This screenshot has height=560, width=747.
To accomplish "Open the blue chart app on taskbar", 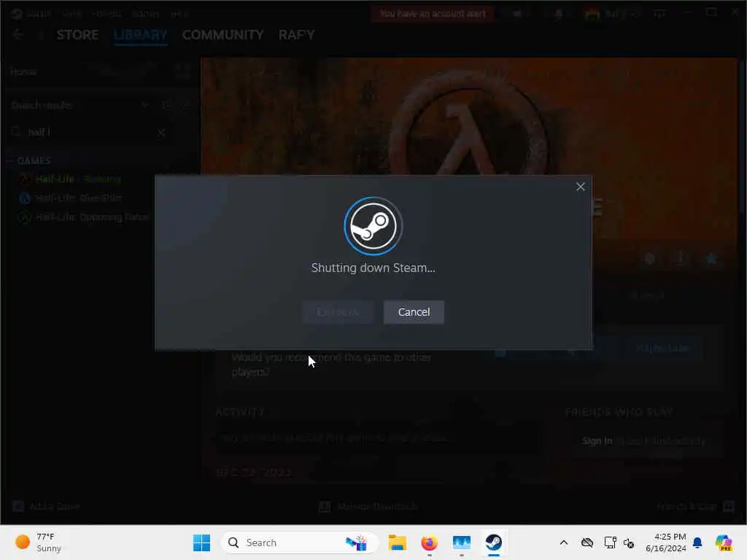I will click(x=461, y=542).
